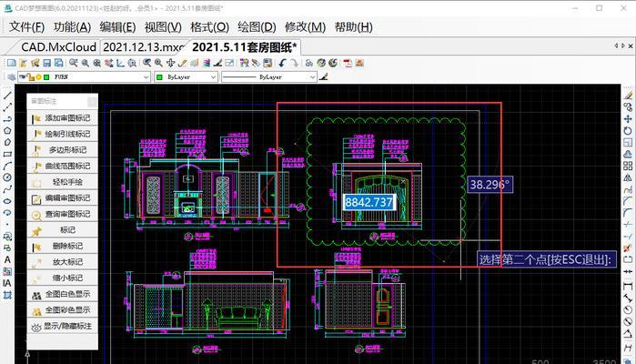The width and height of the screenshot is (636, 364).
Task: Click the Undo arrow icon
Action: [x=282, y=63]
